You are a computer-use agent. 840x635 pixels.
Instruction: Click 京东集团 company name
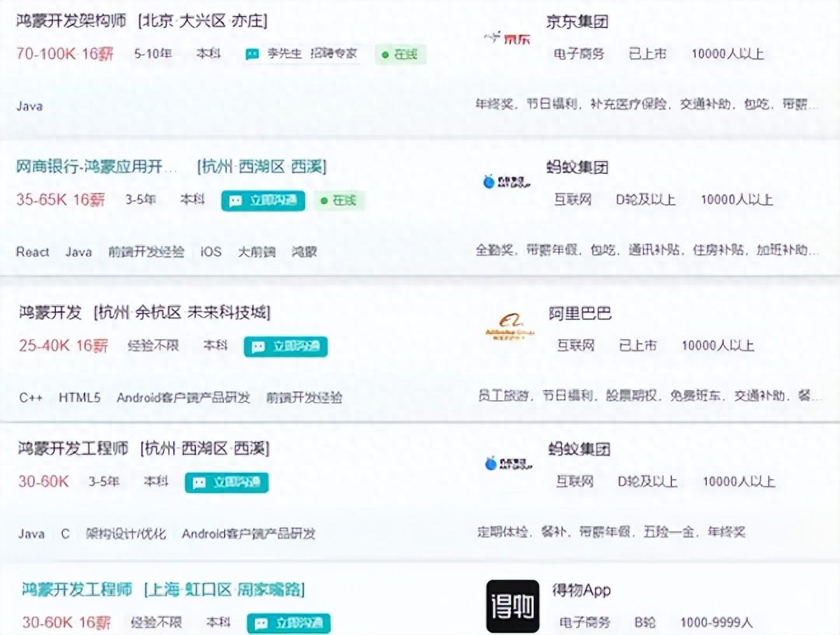pyautogui.click(x=577, y=22)
